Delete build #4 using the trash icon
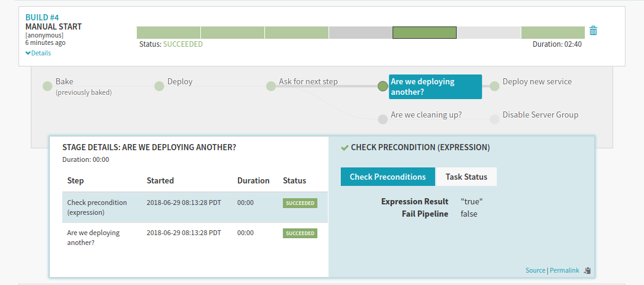The height and width of the screenshot is (285, 644). coord(593,31)
